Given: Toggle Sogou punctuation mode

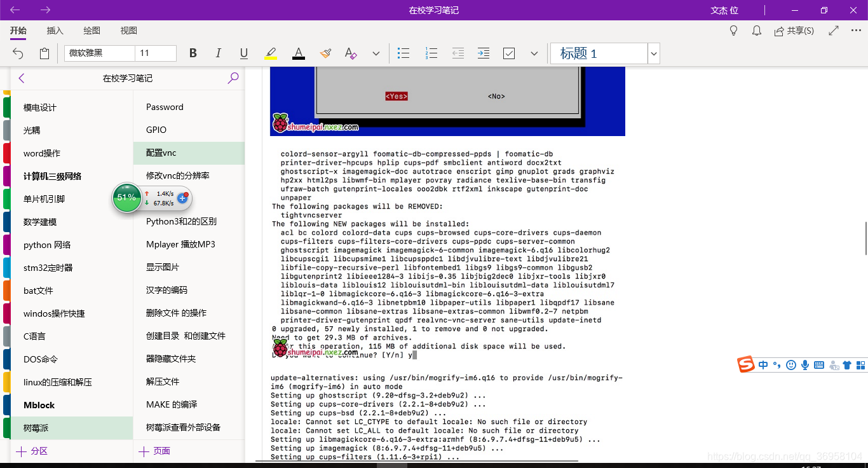Looking at the screenshot, I should click(x=776, y=365).
